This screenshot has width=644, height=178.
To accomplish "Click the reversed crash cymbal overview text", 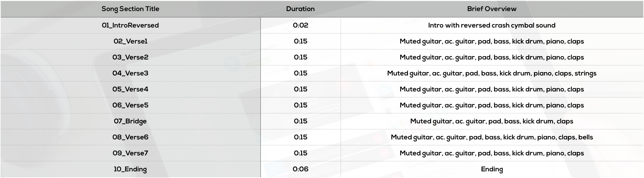I will pyautogui.click(x=491, y=25).
